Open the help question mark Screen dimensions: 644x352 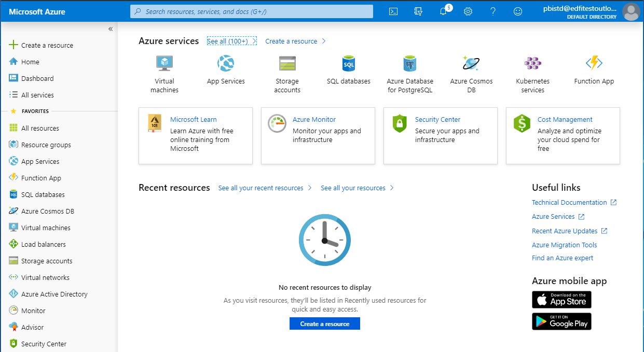[x=493, y=11]
